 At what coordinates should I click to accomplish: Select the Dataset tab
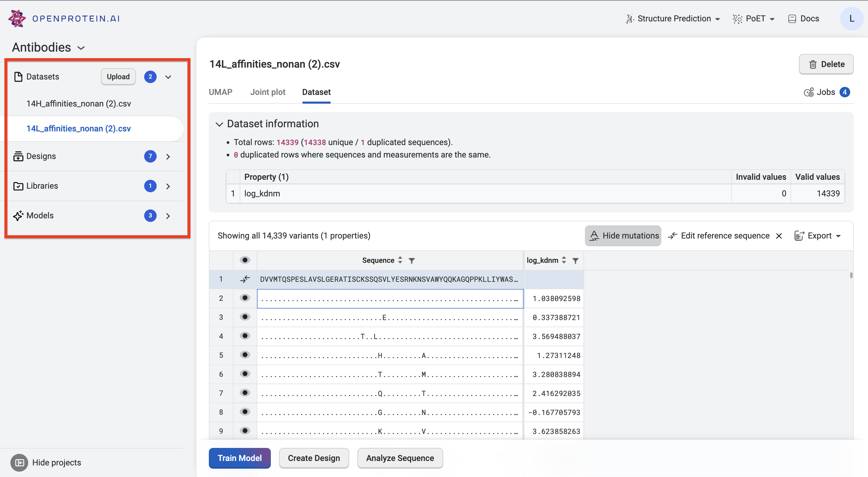(316, 92)
